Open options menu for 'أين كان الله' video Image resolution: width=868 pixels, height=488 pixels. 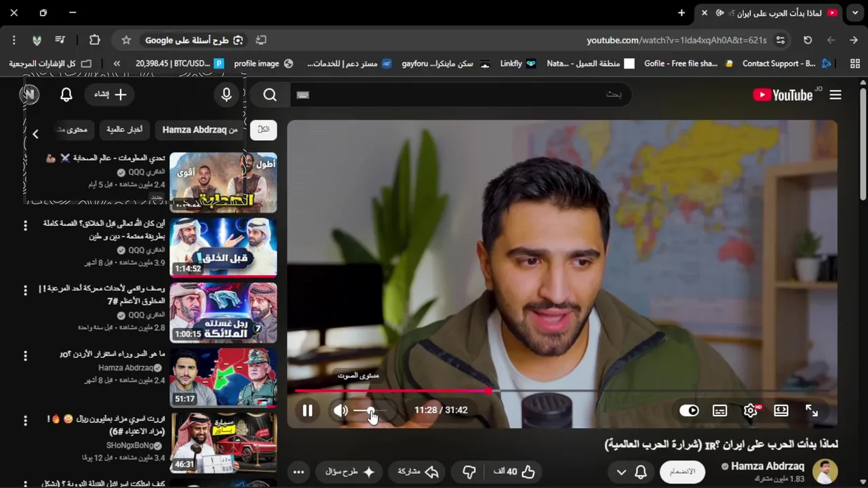pos(25,225)
